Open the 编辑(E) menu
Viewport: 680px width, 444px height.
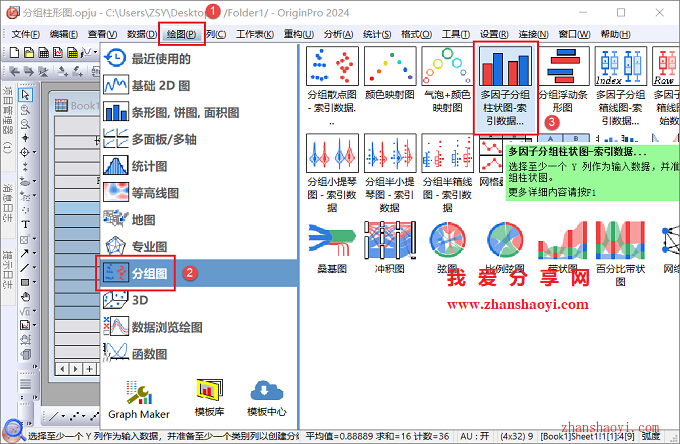click(x=63, y=34)
